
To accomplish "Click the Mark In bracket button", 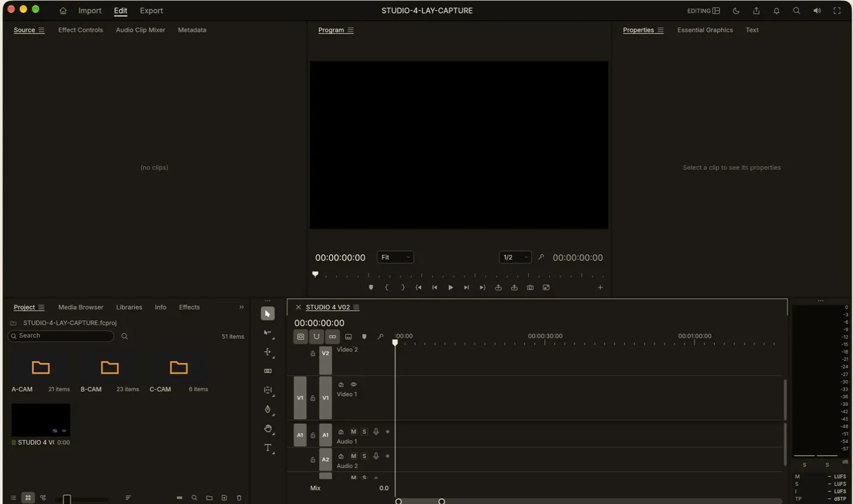I will tap(387, 287).
